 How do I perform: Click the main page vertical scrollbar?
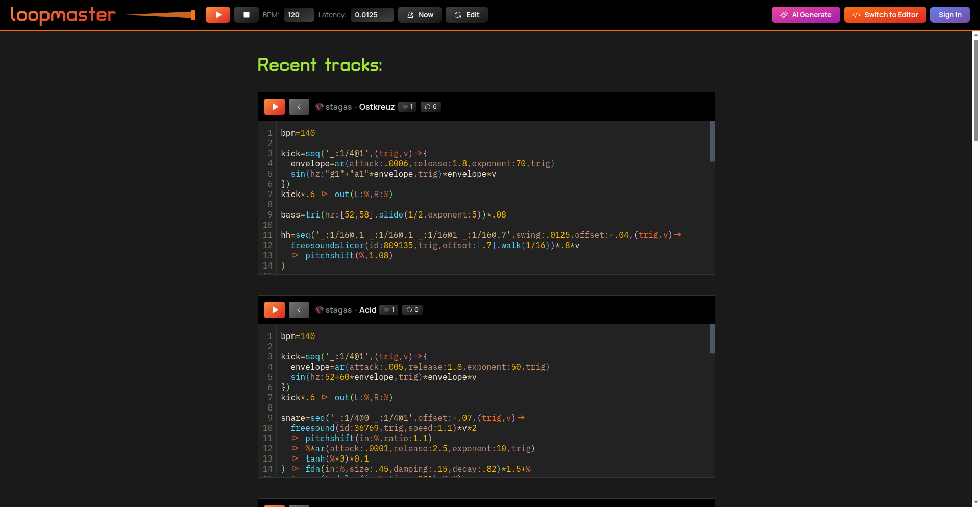pyautogui.click(x=976, y=90)
